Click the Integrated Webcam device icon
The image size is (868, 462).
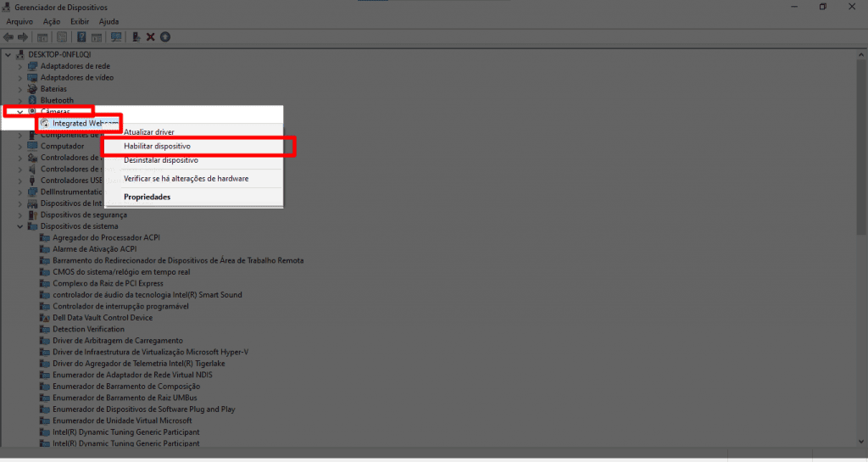click(45, 123)
